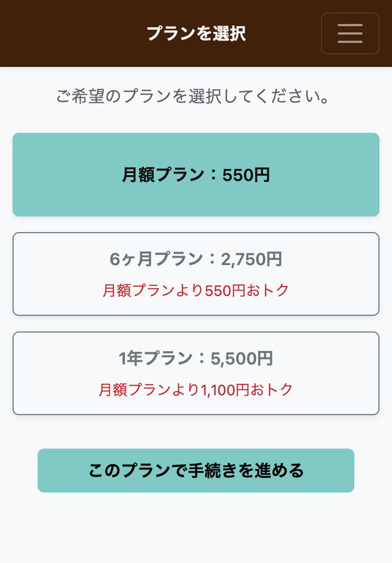
Task: Click the teal-highlighted monthly plan panel
Action: (196, 174)
